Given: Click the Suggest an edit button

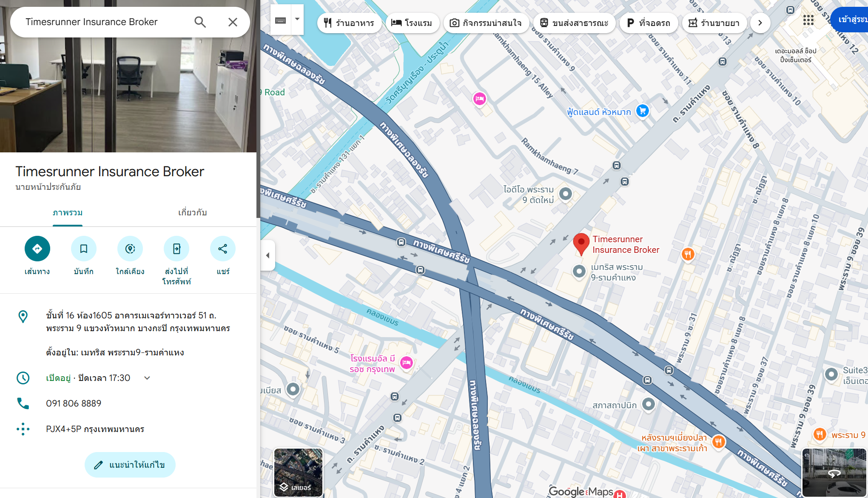Looking at the screenshot, I should [130, 465].
